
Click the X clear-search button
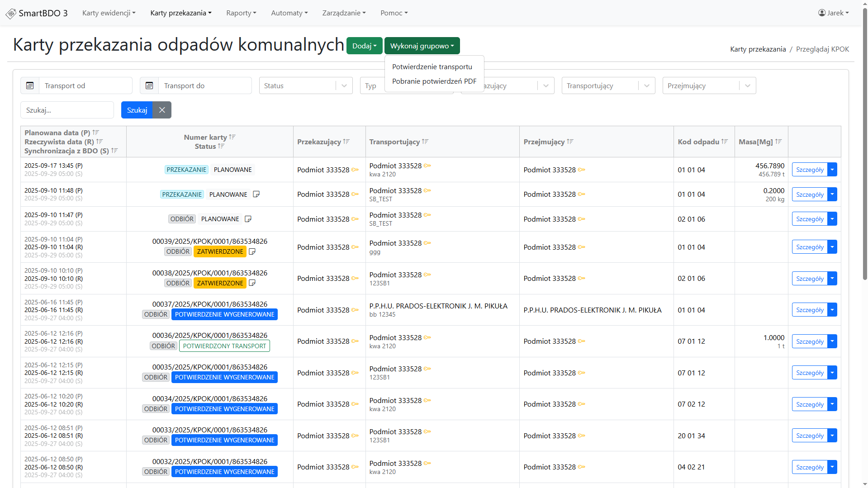[162, 110]
